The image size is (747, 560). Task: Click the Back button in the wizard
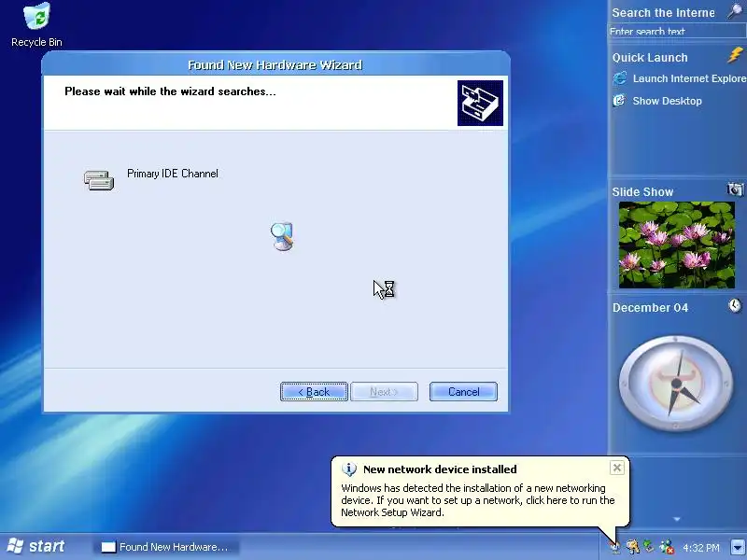pyautogui.click(x=314, y=391)
